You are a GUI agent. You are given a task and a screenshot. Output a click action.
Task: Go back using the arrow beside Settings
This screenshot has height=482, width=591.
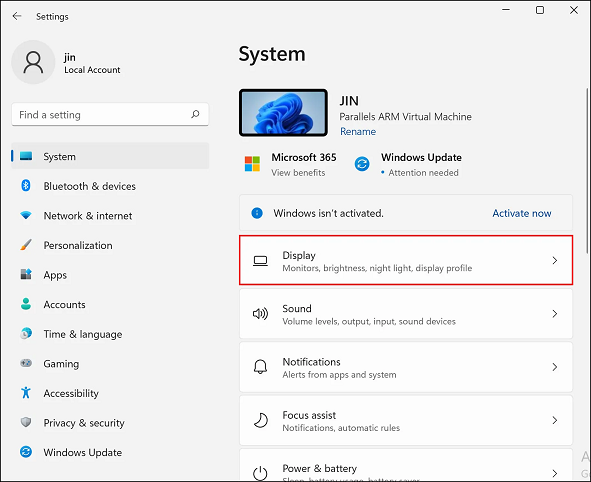click(x=17, y=16)
